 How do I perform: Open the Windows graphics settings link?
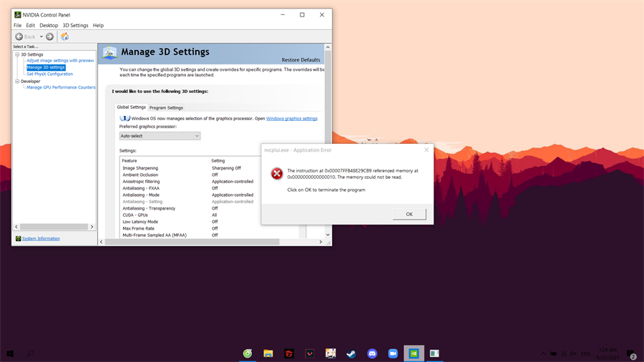[291, 119]
